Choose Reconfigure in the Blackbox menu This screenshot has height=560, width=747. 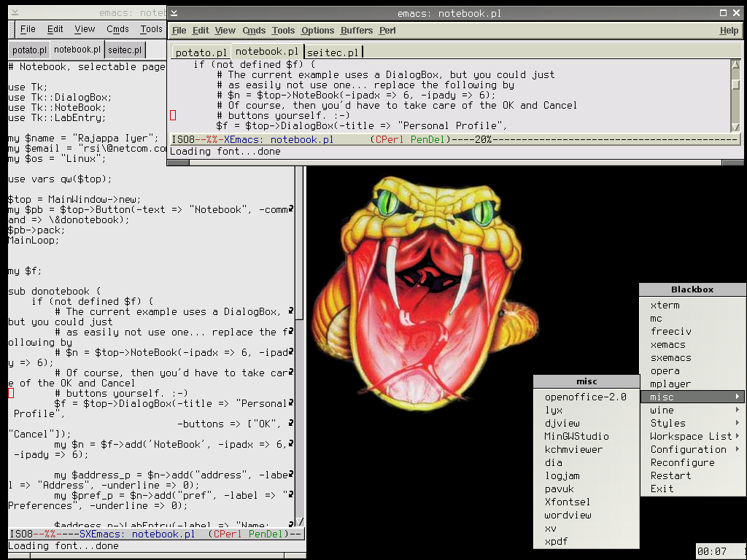click(693, 462)
